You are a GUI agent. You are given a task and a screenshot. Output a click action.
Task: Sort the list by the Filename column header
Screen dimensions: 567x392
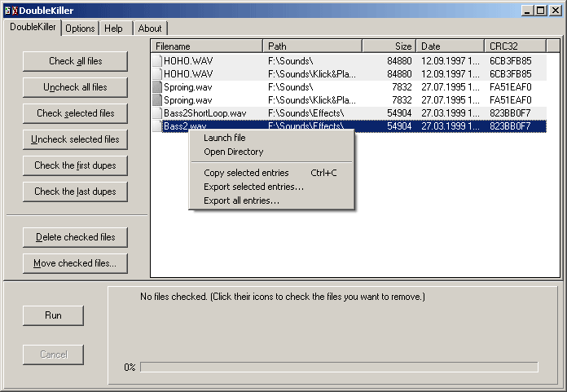(x=207, y=46)
